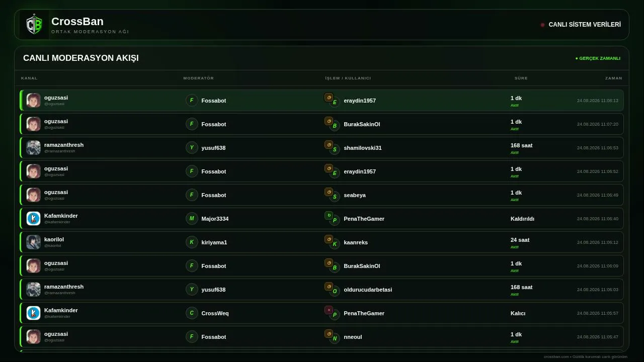Select moderator badge for kiriyama1

pyautogui.click(x=192, y=242)
